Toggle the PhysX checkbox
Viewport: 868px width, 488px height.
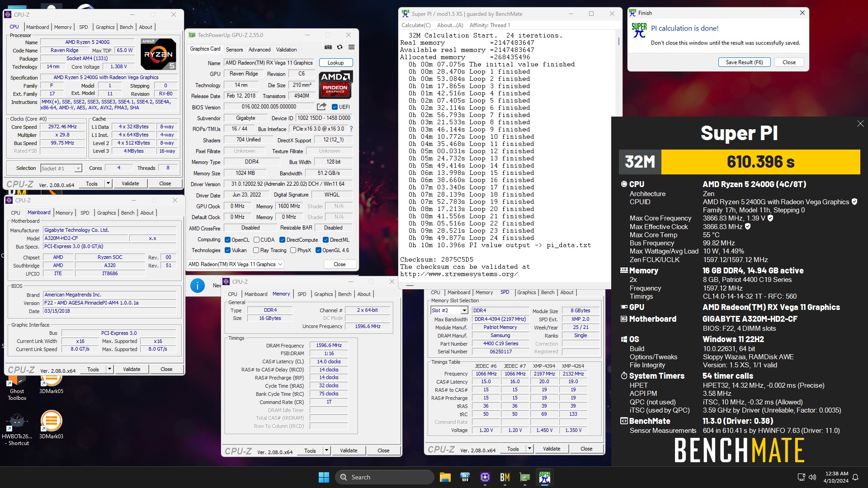(293, 250)
